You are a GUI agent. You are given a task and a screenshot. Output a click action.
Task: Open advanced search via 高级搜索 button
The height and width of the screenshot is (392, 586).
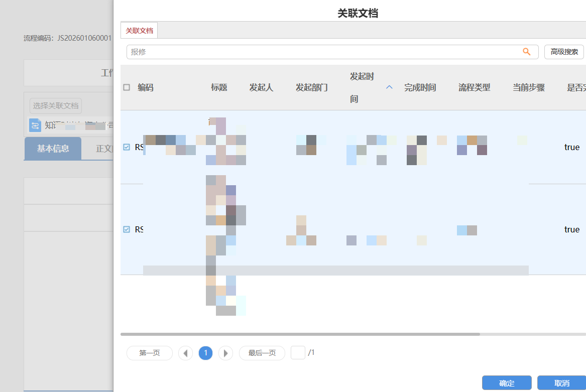tap(563, 52)
